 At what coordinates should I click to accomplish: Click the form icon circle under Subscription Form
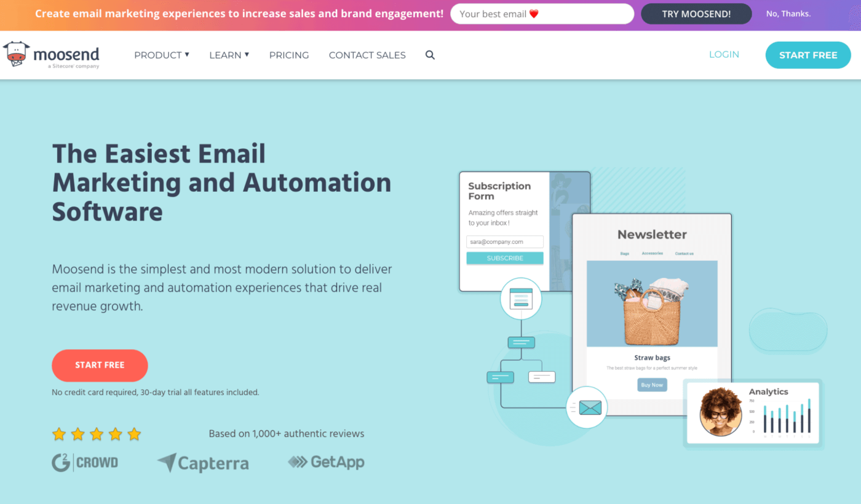[x=520, y=298]
